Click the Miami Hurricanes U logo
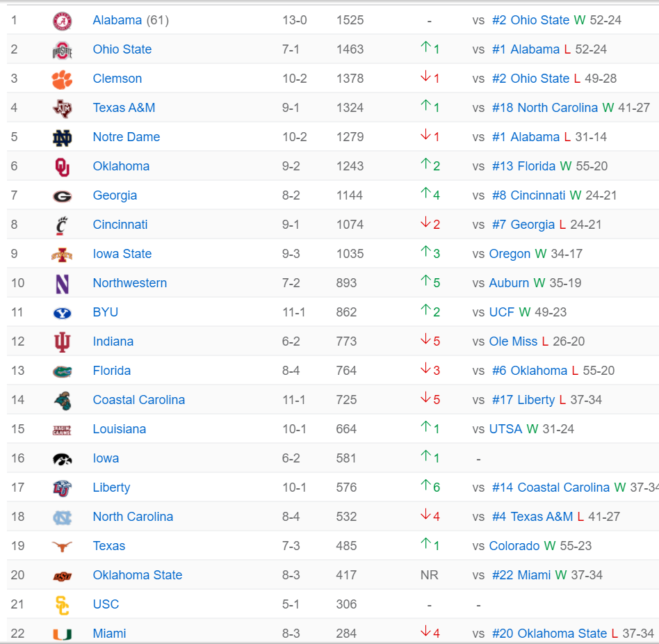Viewport: 659px width, 644px height. pyautogui.click(x=62, y=634)
